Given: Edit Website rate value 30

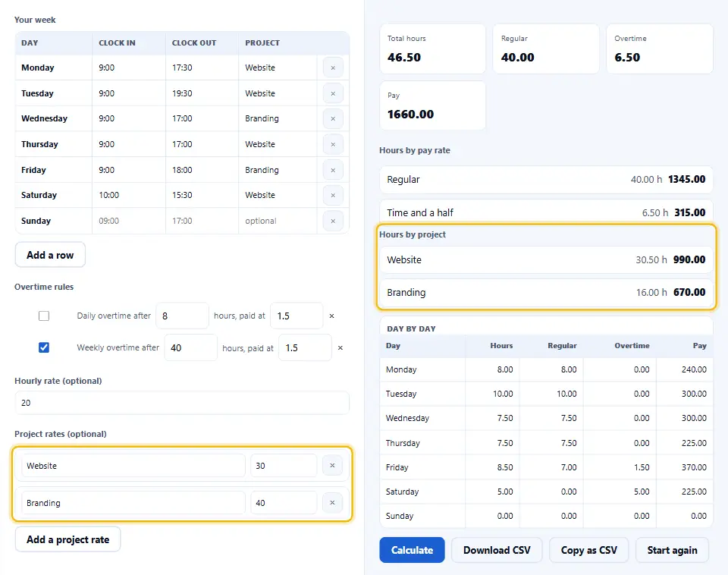Looking at the screenshot, I should (284, 466).
